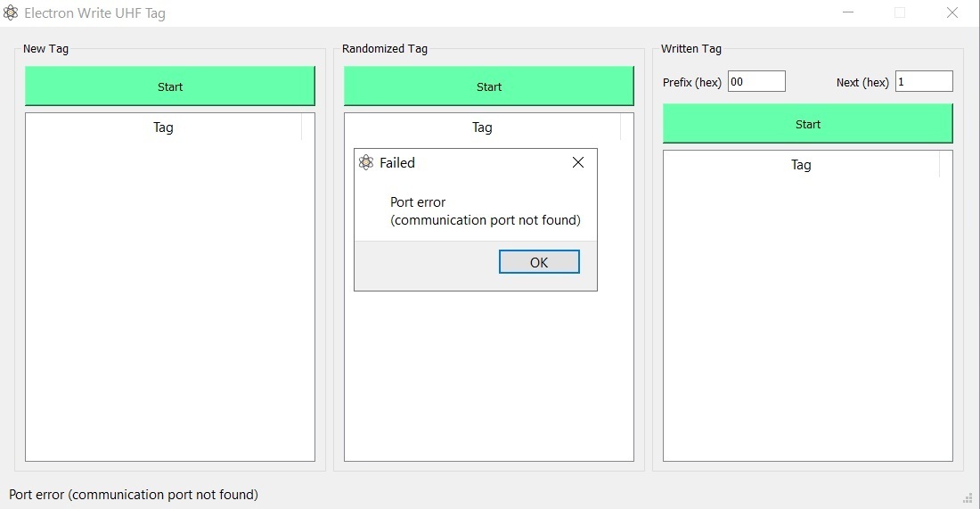Click Start in the Randomized Tag group

click(x=488, y=86)
